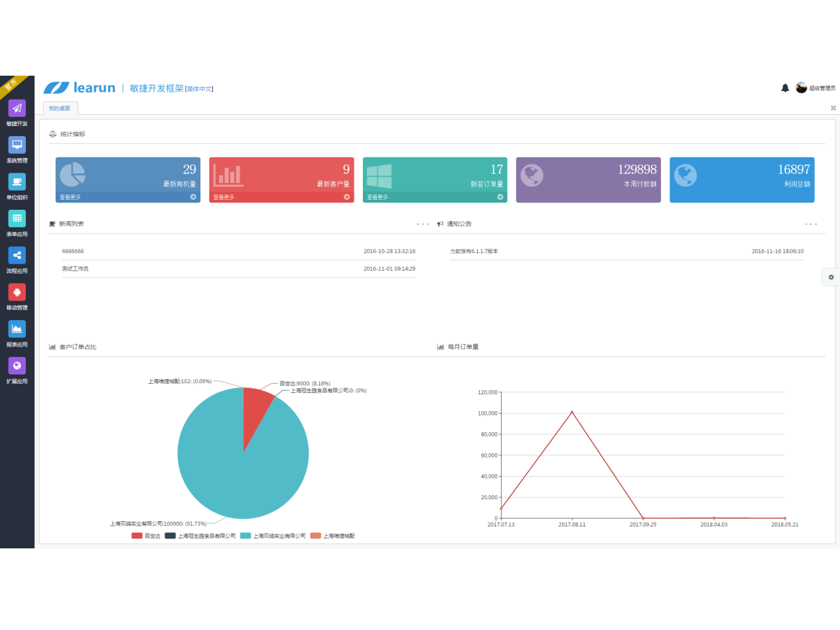Open the settings gear on right edge
Viewport: 840px width, 630px height.
click(831, 277)
